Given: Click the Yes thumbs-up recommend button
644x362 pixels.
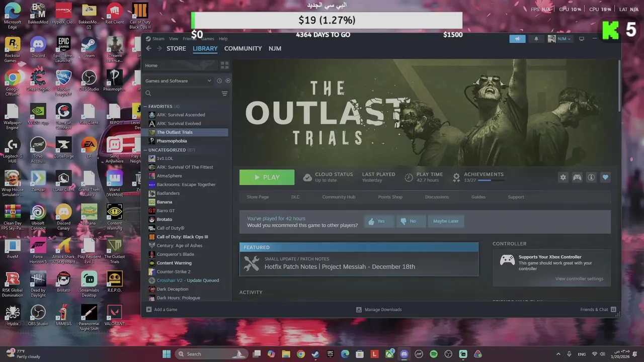Looking at the screenshot, I should 379,221.
